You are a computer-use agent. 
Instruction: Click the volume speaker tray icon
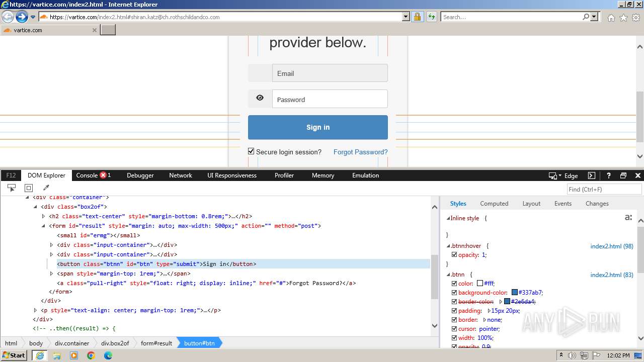(573, 355)
